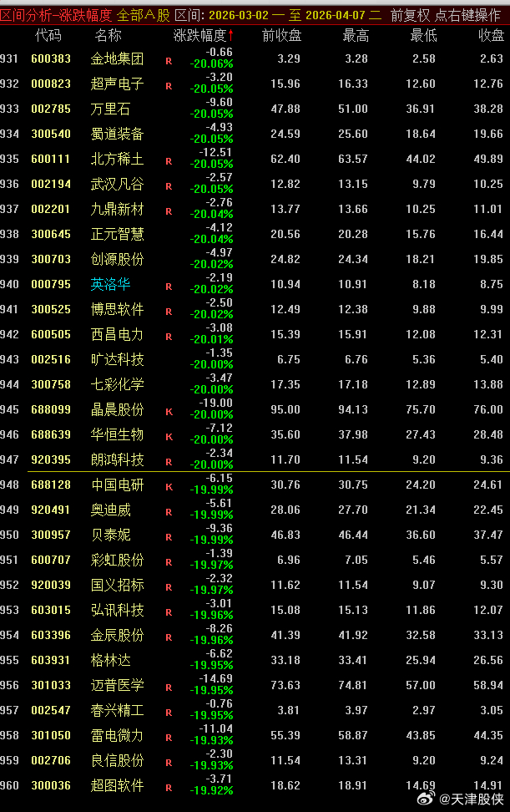Click the red sort arrow beside 涨跌幅度

coord(230,35)
